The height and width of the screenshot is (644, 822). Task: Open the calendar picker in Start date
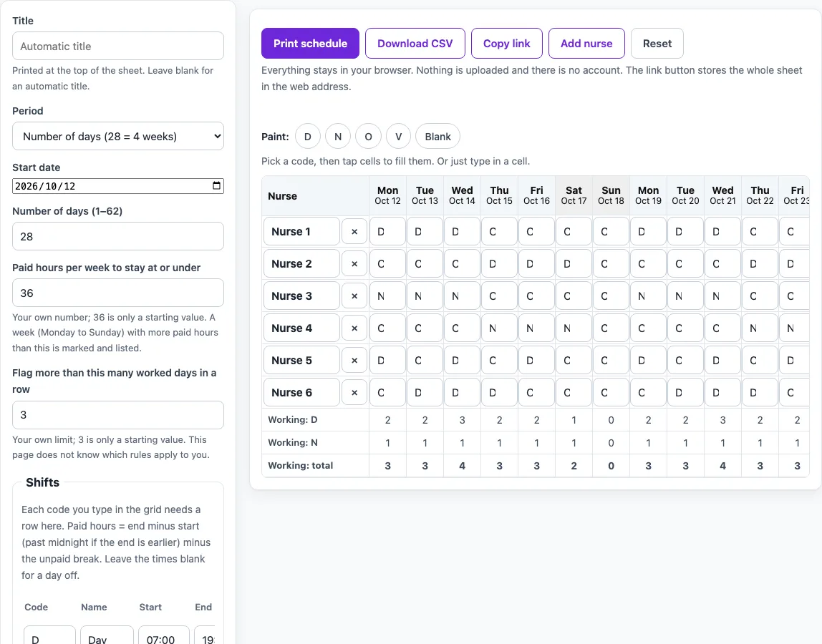[216, 185]
